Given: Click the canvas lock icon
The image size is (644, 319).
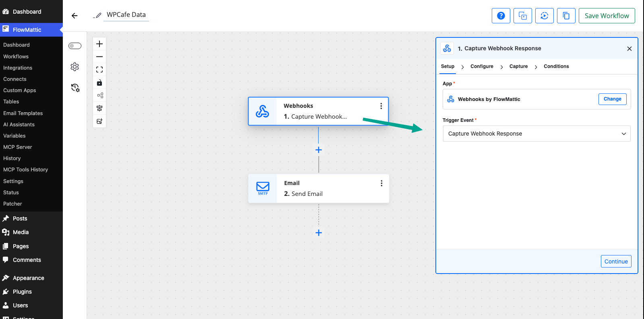Looking at the screenshot, I should click(x=99, y=82).
